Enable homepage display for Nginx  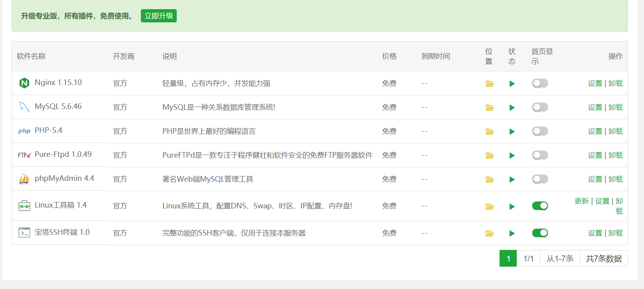540,83
